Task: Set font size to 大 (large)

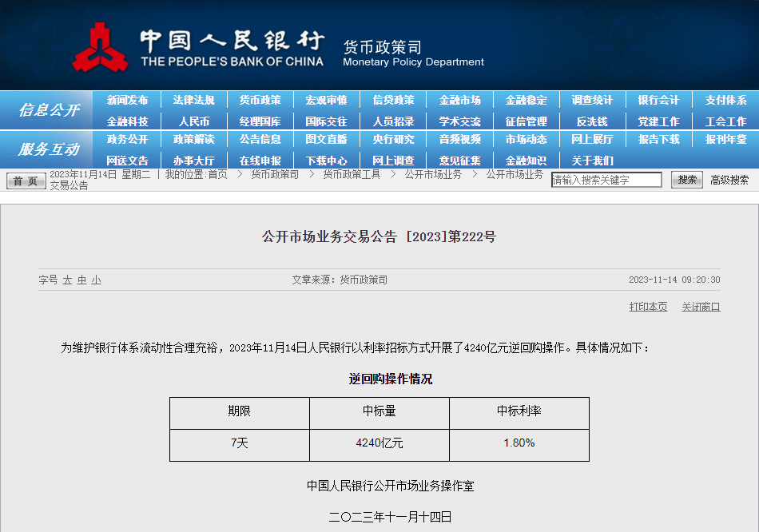Action: tap(67, 280)
